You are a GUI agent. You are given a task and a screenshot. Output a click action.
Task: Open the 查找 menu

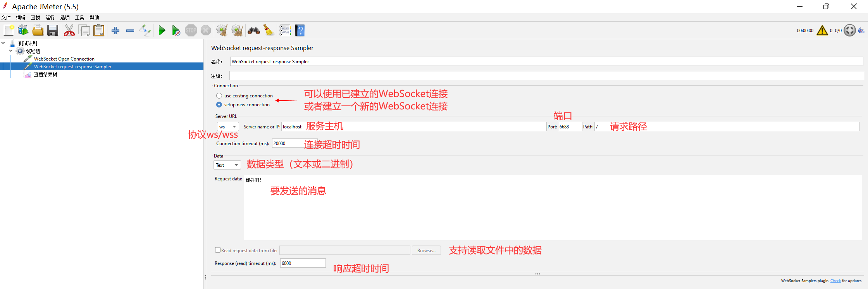click(x=35, y=17)
